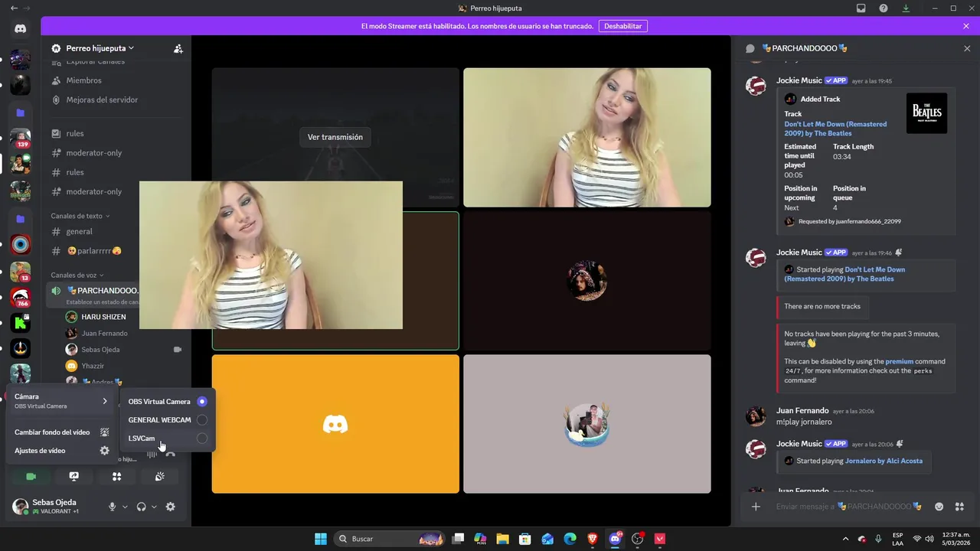Open the server showing the 139 badge
This screenshot has width=980, height=551.
(20, 139)
